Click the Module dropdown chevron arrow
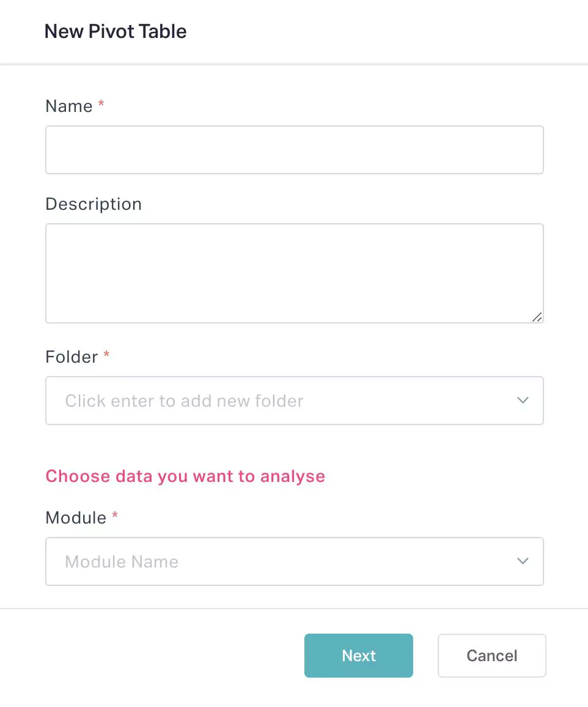588x707 pixels. pyautogui.click(x=523, y=561)
